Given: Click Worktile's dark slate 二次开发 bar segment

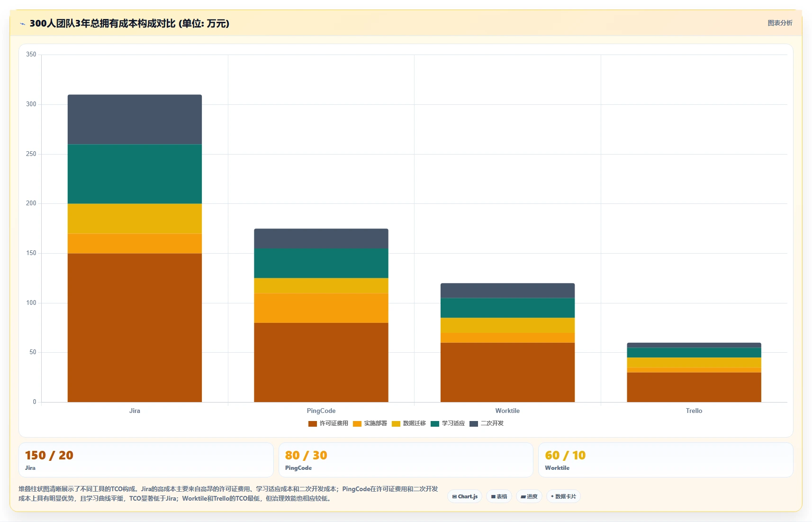Looking at the screenshot, I should [507, 291].
